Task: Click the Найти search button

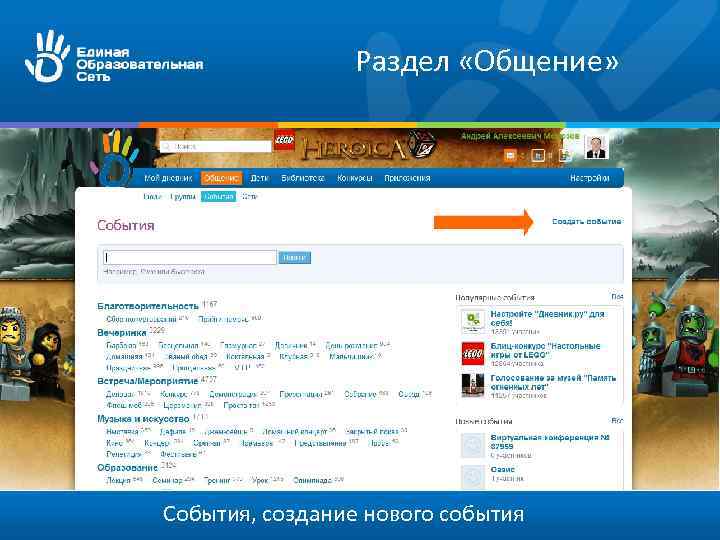Action: coord(294,258)
